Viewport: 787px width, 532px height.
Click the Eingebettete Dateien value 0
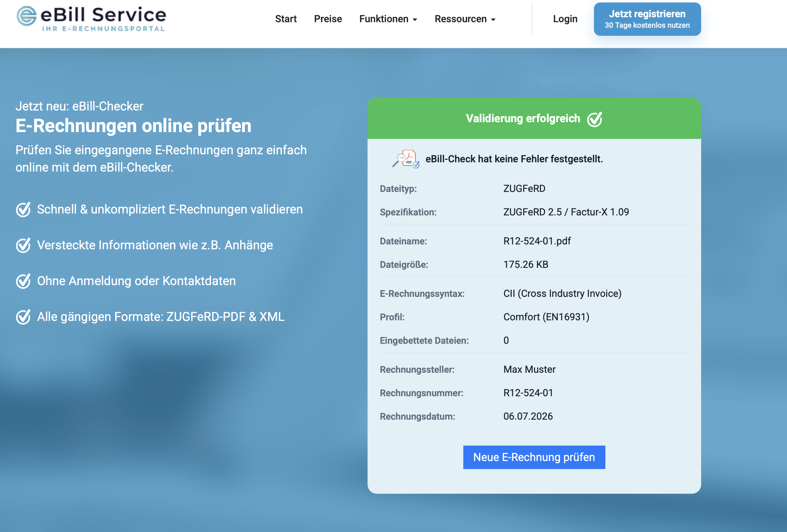(506, 340)
